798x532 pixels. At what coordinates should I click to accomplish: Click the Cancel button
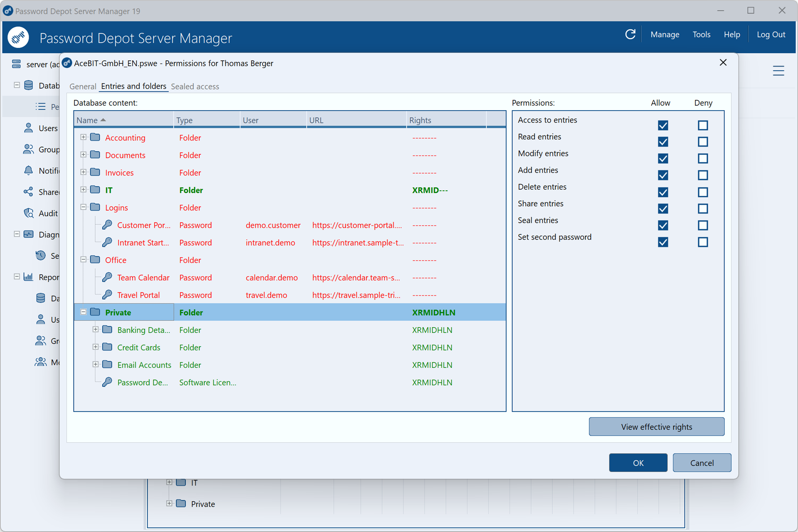(702, 463)
